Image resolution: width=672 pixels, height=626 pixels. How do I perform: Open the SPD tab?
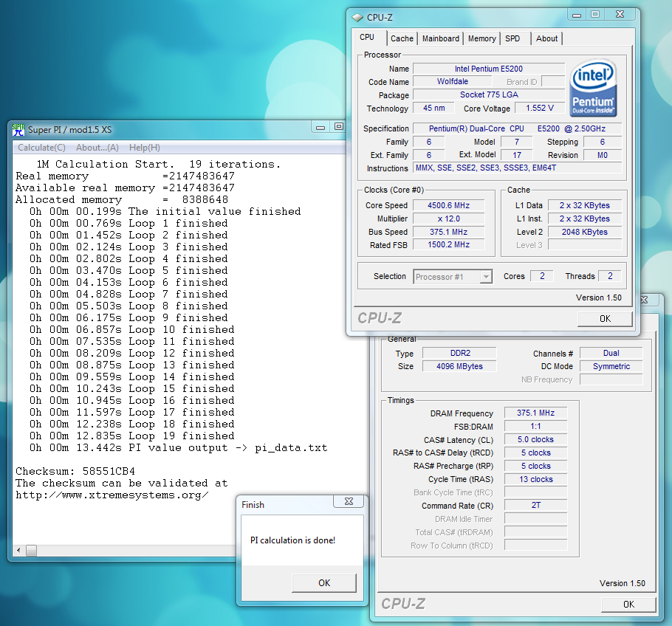[514, 38]
